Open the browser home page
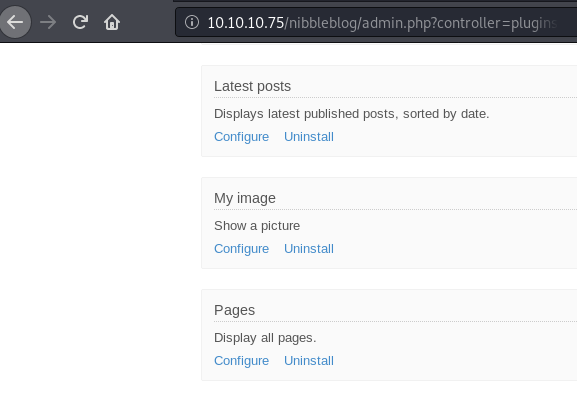Screen dimensions: 577x418 (x=112, y=22)
